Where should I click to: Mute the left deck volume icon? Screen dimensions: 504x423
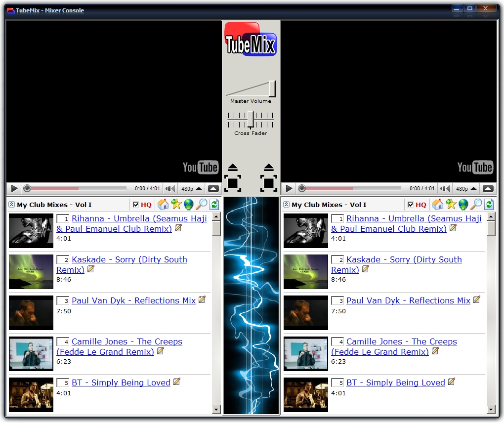pos(170,189)
